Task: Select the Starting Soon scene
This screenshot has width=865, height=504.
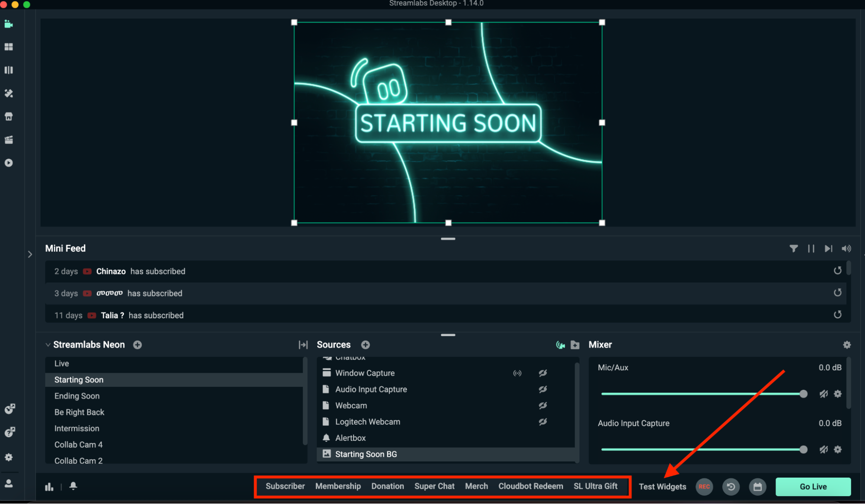Action: click(174, 380)
